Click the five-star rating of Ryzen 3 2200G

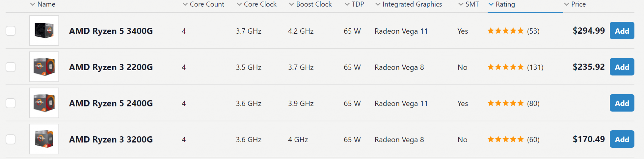[506, 67]
